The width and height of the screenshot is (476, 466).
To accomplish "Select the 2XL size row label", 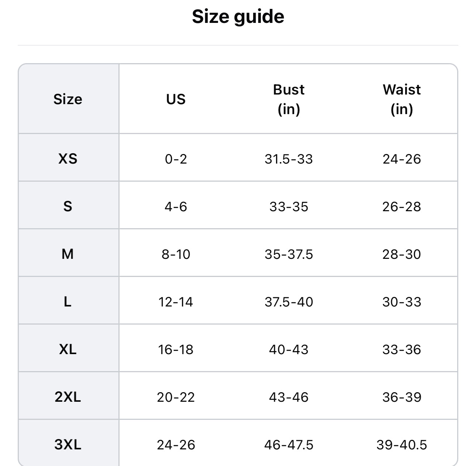I will pos(68,397).
